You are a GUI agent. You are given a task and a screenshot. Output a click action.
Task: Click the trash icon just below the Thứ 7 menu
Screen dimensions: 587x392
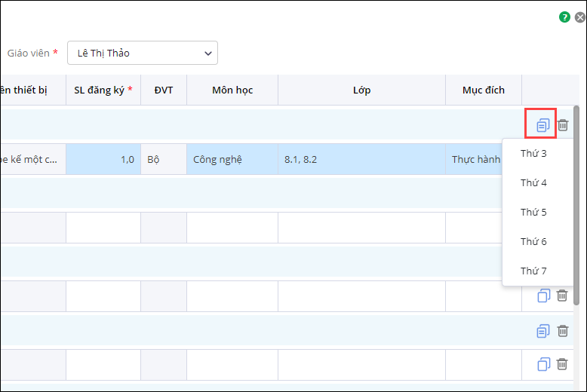562,296
